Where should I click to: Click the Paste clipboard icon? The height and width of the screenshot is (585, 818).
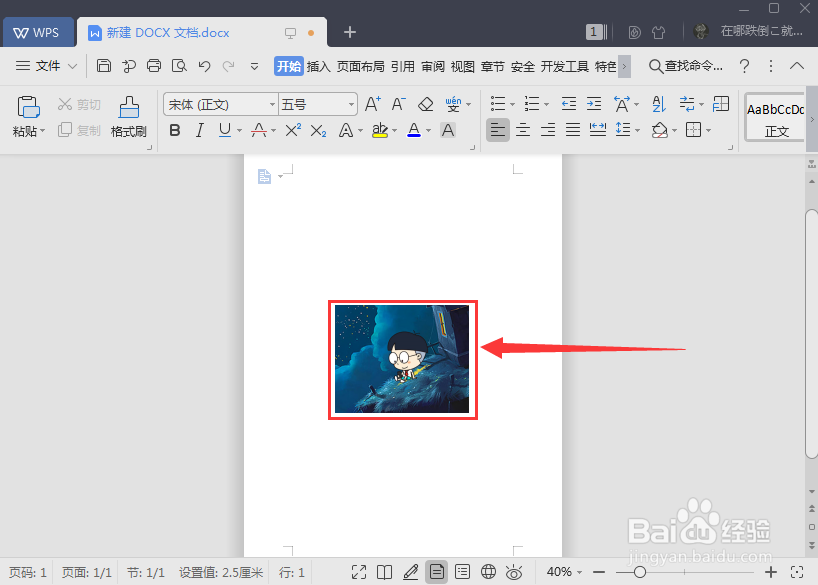[28, 108]
